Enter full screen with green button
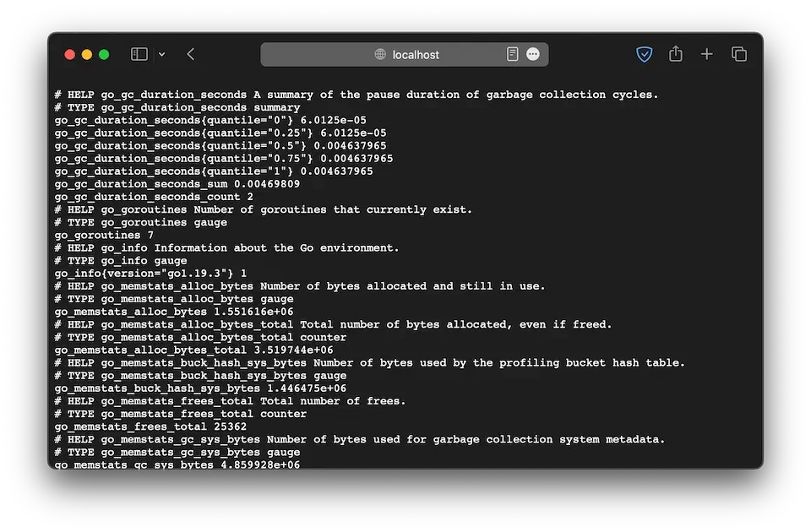The width and height of the screenshot is (811, 532). pos(104,55)
